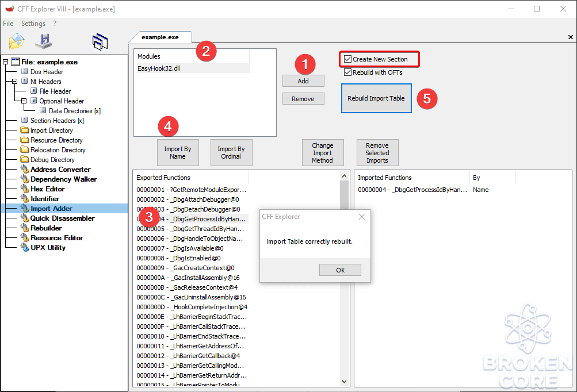Click the Import By Ordinal button
The image size is (577, 392).
pyautogui.click(x=231, y=152)
